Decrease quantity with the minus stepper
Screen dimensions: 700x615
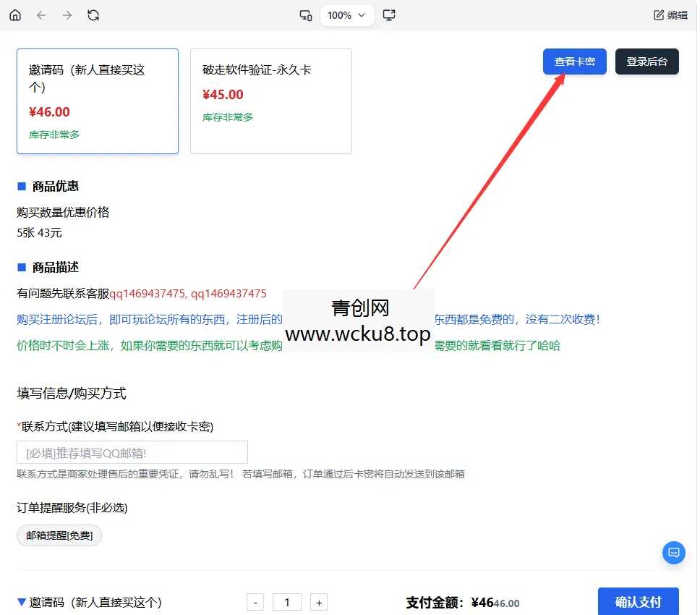(x=255, y=601)
